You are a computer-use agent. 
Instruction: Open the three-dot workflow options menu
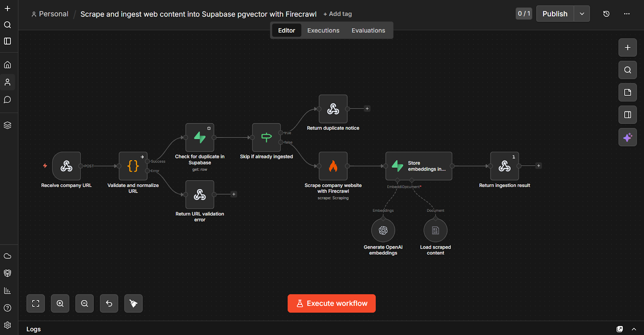tap(627, 14)
